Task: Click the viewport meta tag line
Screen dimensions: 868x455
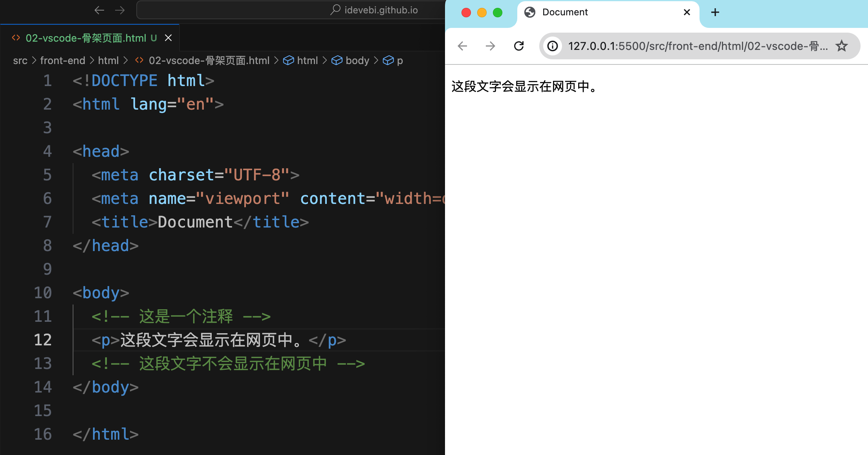Action: pos(268,198)
